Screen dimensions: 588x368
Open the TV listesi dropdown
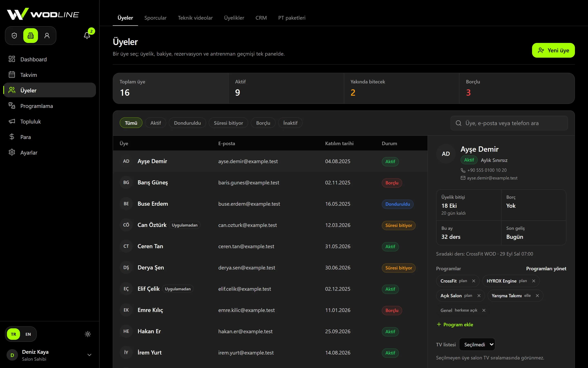tap(477, 344)
